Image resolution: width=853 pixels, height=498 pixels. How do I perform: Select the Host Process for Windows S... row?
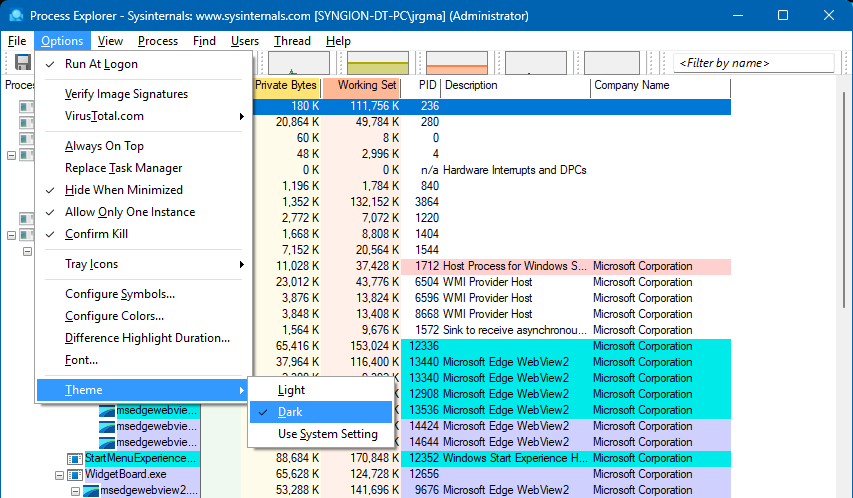tap(492, 266)
